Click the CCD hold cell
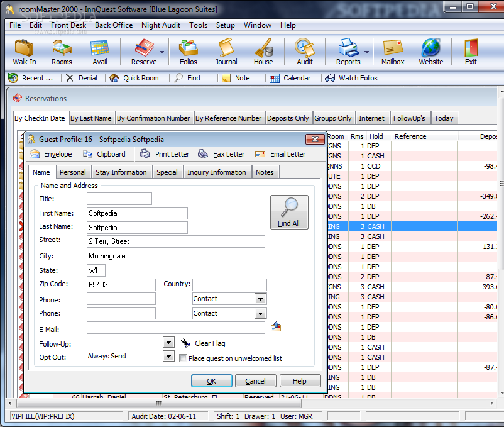 point(378,166)
